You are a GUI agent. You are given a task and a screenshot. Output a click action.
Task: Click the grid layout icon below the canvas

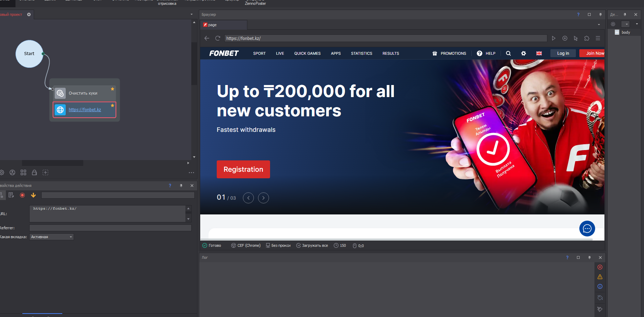tap(23, 172)
